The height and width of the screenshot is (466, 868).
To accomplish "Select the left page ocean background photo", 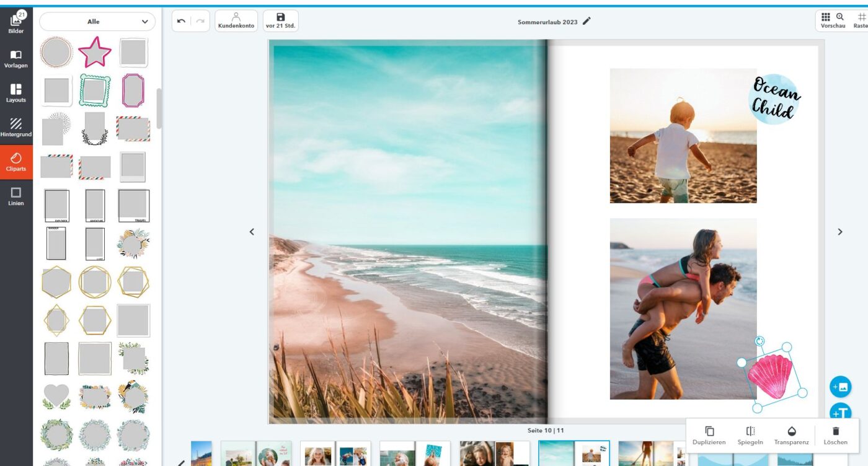I will click(409, 233).
